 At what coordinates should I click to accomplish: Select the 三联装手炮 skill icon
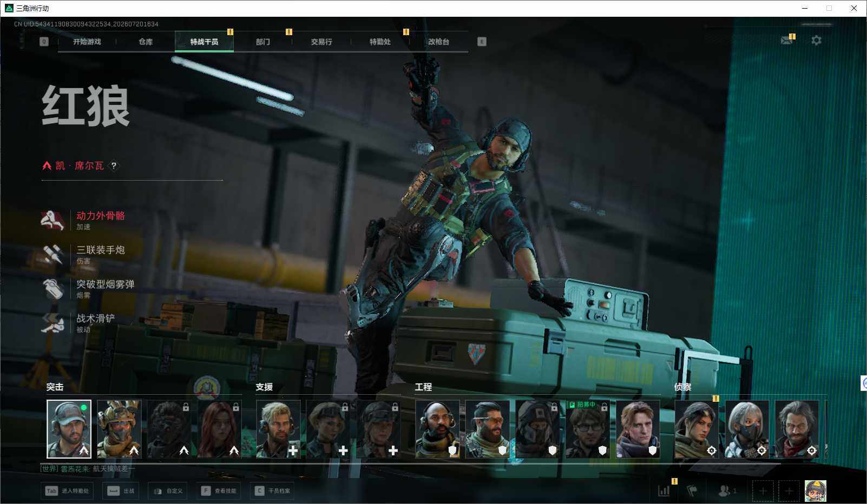coord(53,254)
